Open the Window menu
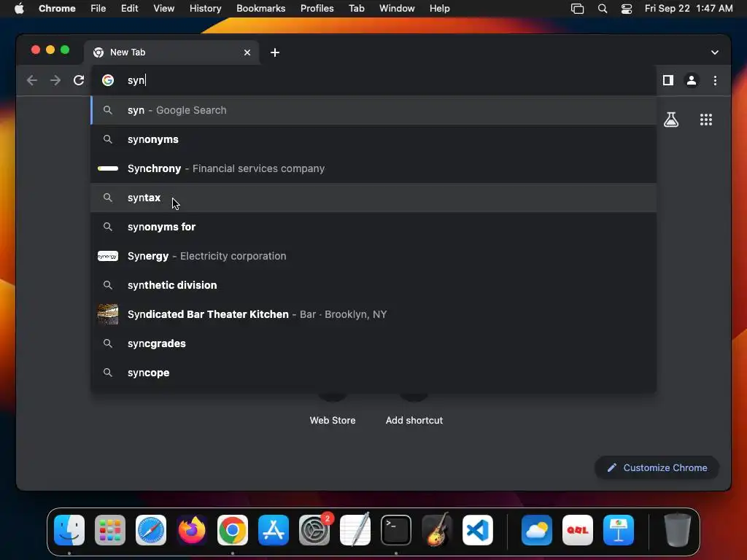747x560 pixels. coord(397,9)
